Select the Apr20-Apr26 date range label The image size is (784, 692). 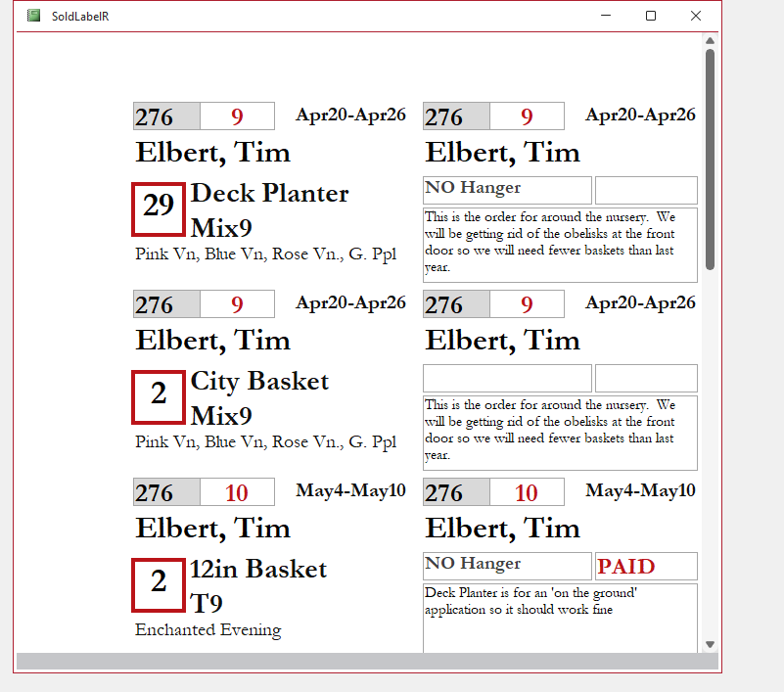(x=350, y=115)
